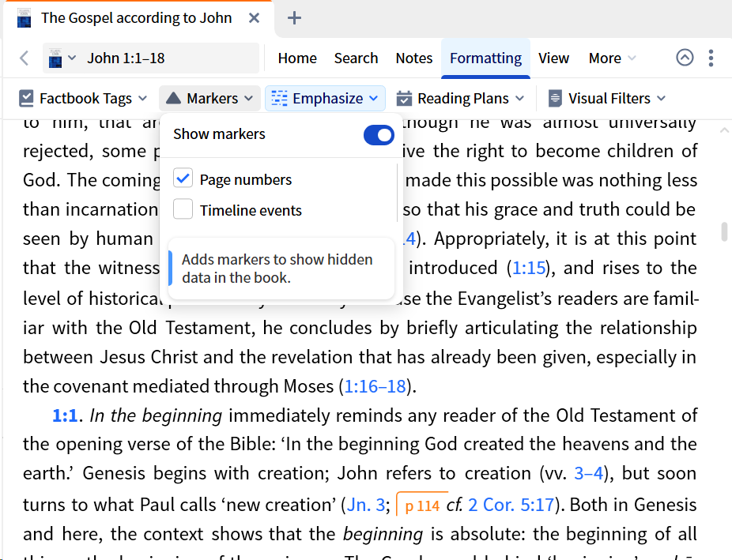Go back with the left arrow
The width and height of the screenshot is (732, 560).
25,58
